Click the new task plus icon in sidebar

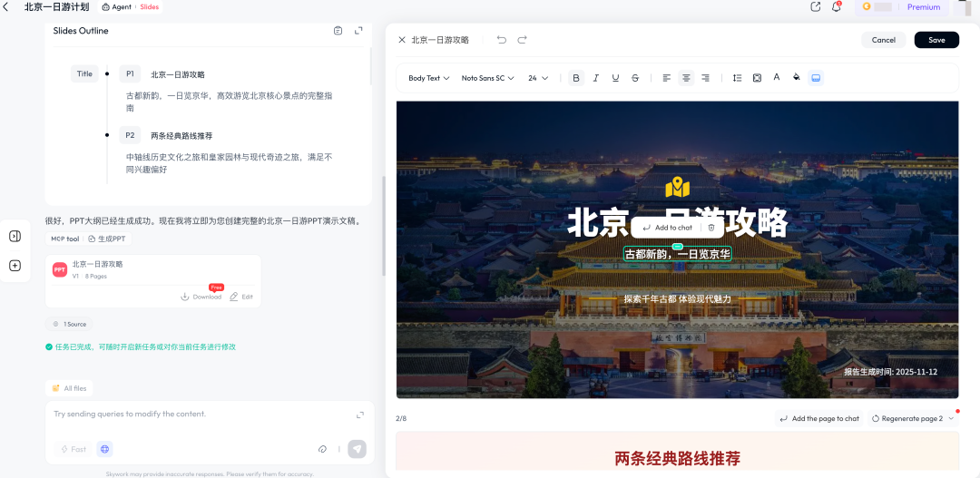tap(15, 266)
